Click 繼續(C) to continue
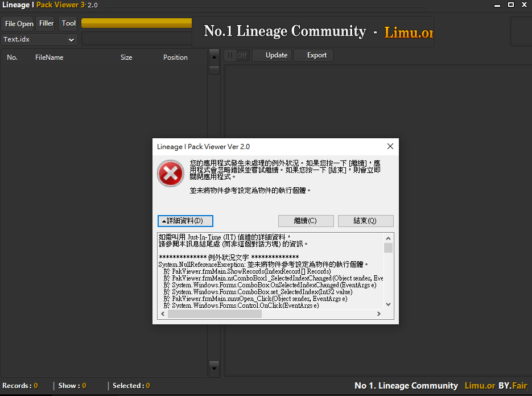Viewport: 532px width, 396px height. pyautogui.click(x=306, y=221)
